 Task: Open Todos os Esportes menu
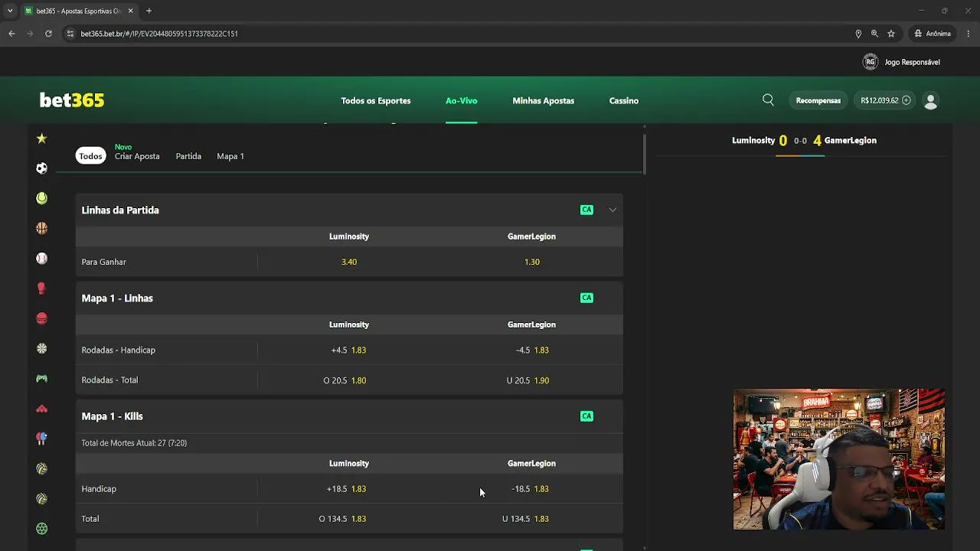tap(376, 101)
